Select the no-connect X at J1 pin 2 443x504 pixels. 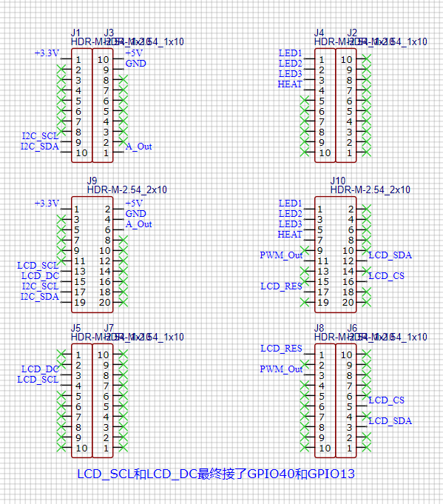coord(61,69)
